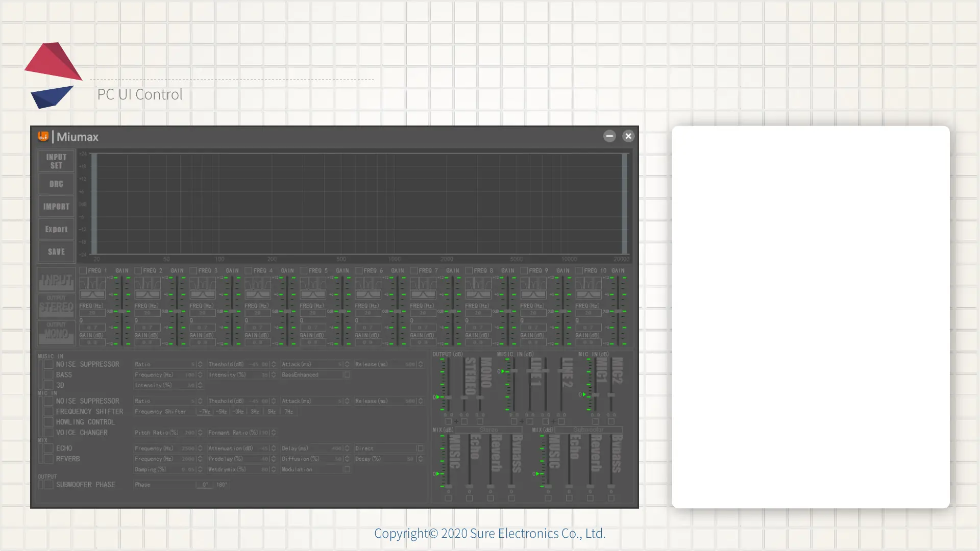Select the OUTPUT STEREO channel button

(x=56, y=306)
